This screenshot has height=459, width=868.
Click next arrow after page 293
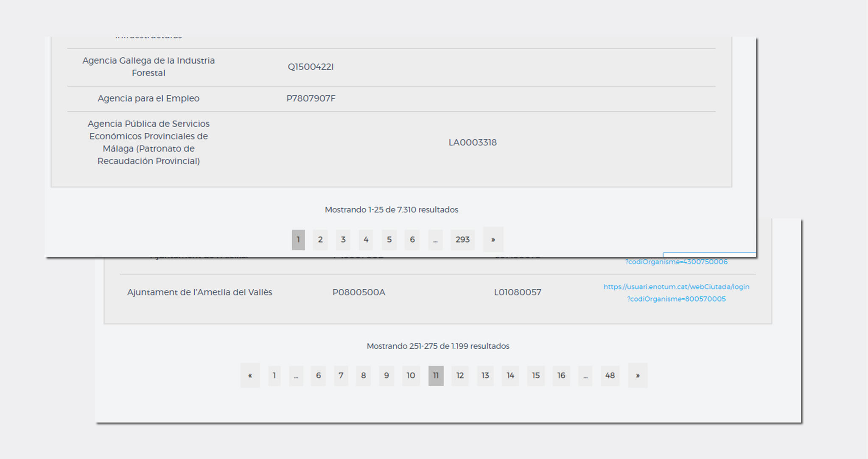click(x=493, y=240)
